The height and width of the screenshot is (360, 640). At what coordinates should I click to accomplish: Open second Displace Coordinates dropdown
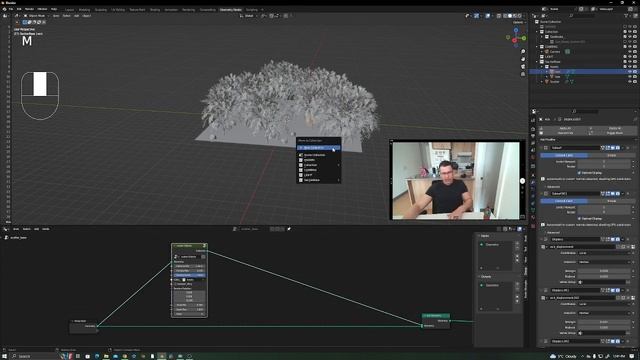[x=604, y=304]
